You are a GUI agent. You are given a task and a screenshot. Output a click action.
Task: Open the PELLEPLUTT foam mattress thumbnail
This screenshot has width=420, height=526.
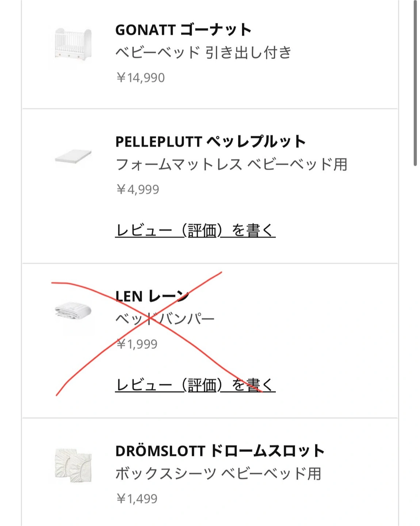[x=73, y=157]
